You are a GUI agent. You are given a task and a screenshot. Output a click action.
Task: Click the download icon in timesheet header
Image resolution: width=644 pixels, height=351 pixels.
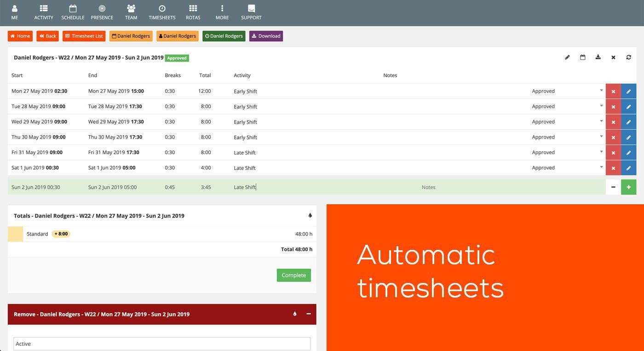click(x=598, y=58)
